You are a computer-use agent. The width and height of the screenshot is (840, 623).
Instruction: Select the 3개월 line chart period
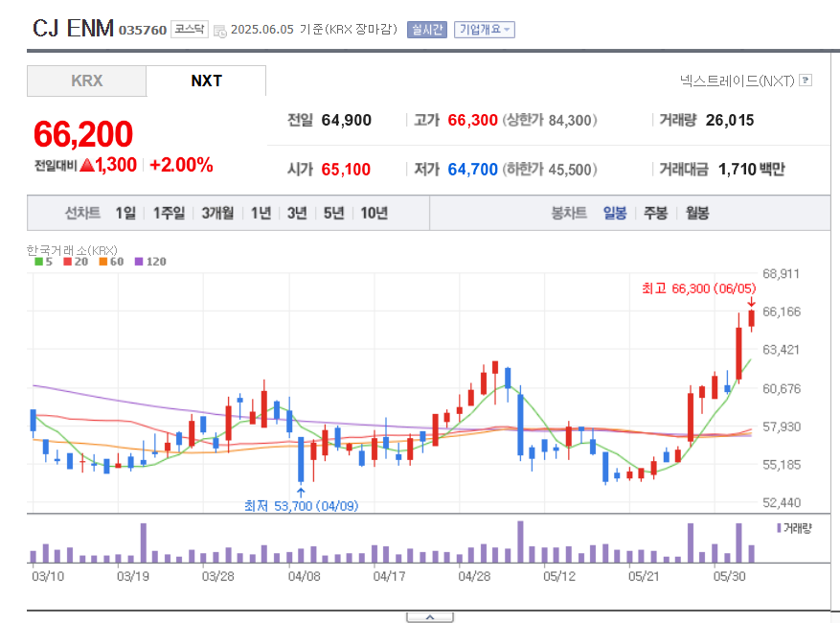click(217, 214)
